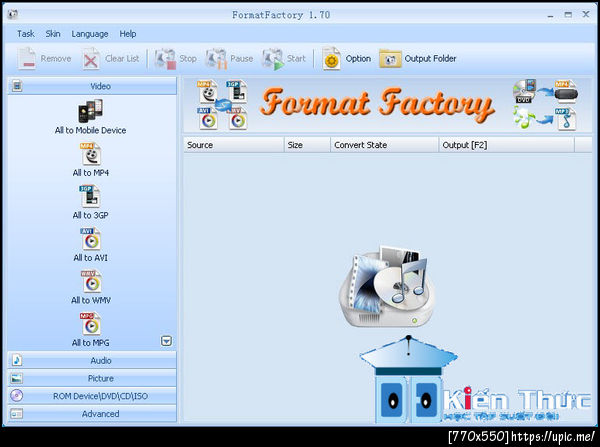Viewport: 600px width, 447px height.
Task: Click the Stop label
Action: [x=188, y=59]
